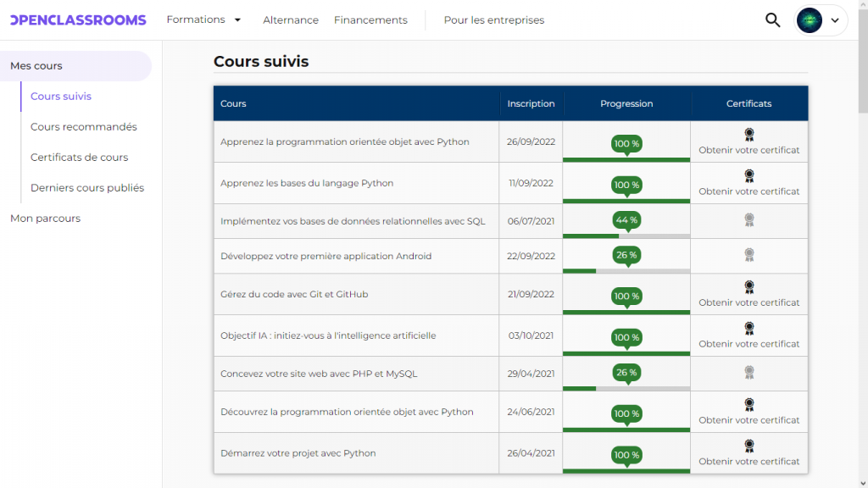Open Derniers cours publiés

[x=87, y=187]
